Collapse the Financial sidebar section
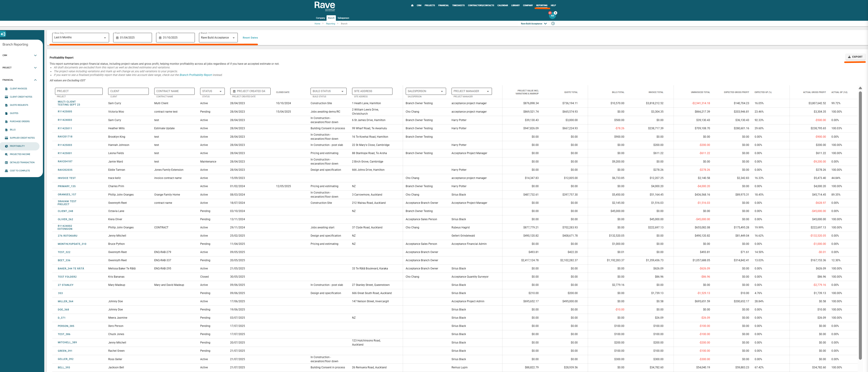Image resolution: width=868 pixels, height=372 pixels. (x=35, y=80)
